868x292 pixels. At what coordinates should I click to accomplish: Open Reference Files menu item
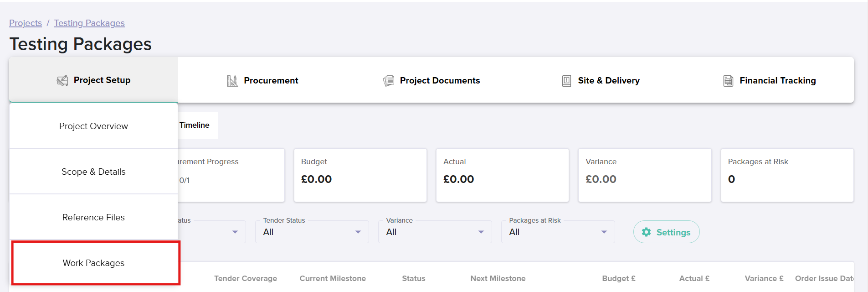pyautogui.click(x=94, y=217)
